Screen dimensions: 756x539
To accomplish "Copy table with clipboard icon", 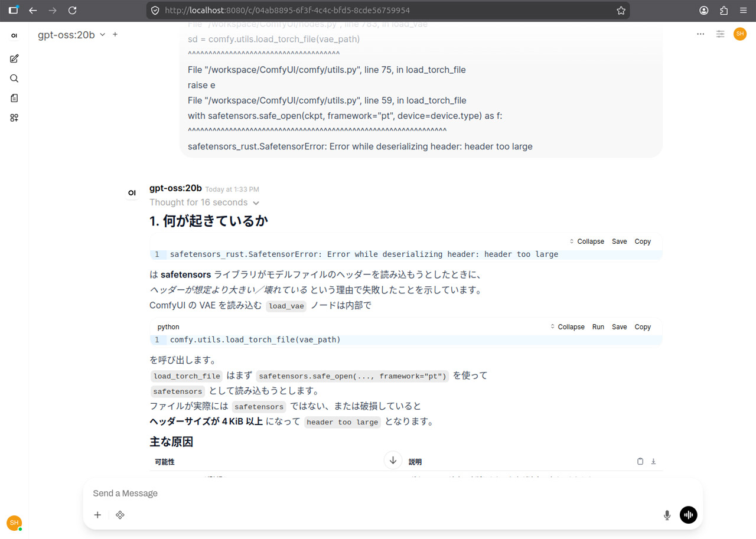I will [x=640, y=462].
